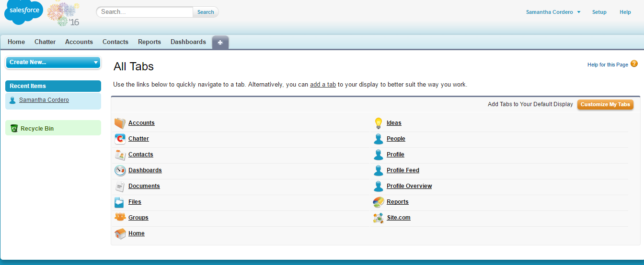Screen dimensions: 644x265
Task: Click the Reports pie chart icon
Action: point(379,202)
